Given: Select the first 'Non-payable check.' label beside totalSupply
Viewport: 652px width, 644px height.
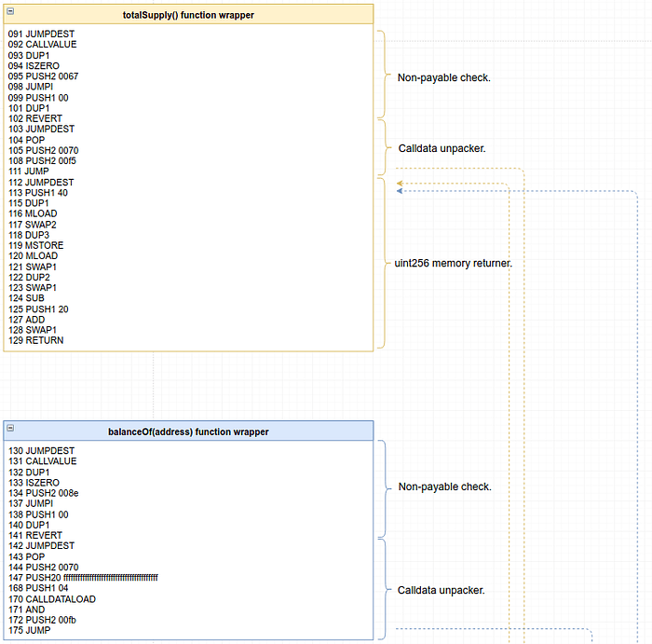Looking at the screenshot, I should point(444,77).
